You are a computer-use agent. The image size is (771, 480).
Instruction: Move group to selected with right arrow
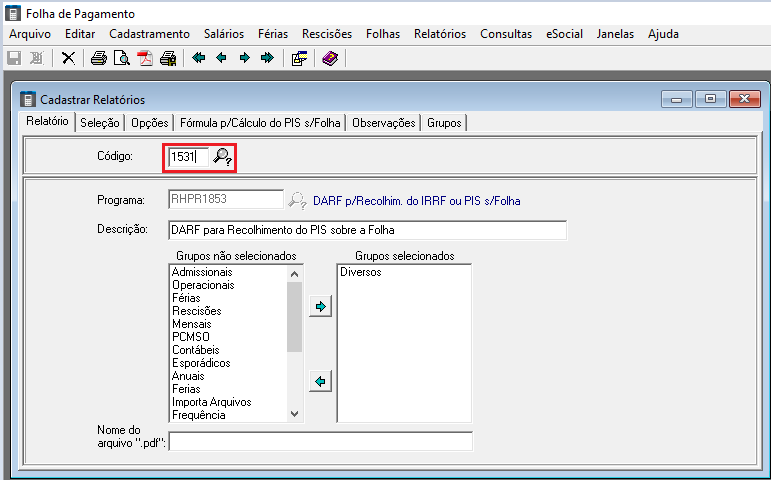(x=319, y=307)
